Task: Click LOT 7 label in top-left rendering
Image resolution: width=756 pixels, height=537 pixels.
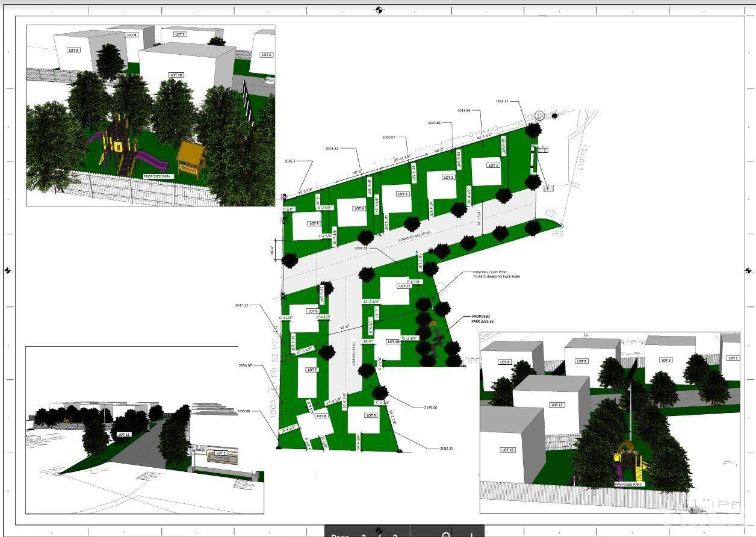Action: click(179, 34)
